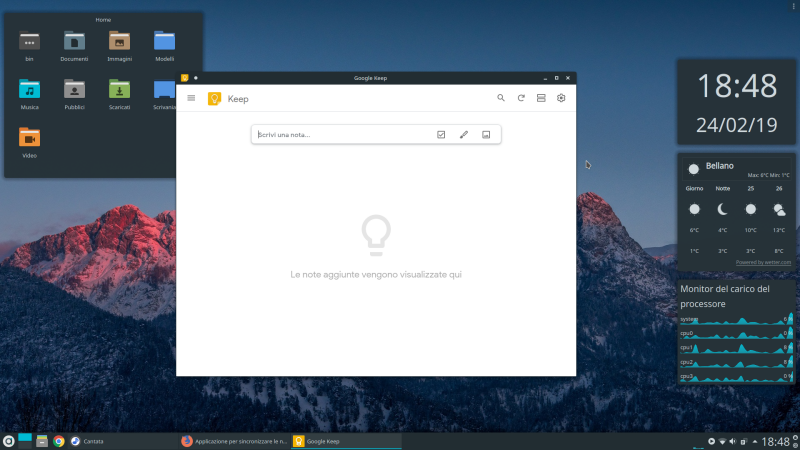Click the Home widget title
The height and width of the screenshot is (450, 800).
(103, 19)
